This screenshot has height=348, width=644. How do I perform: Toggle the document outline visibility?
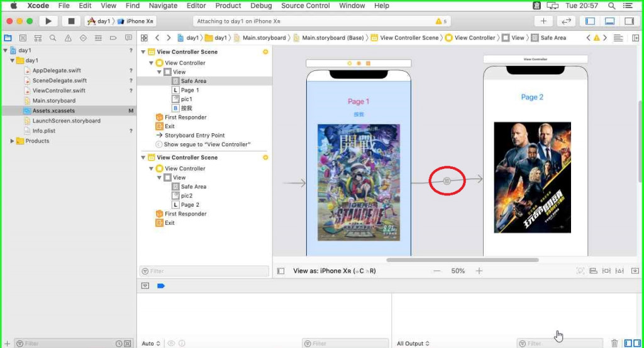(280, 271)
